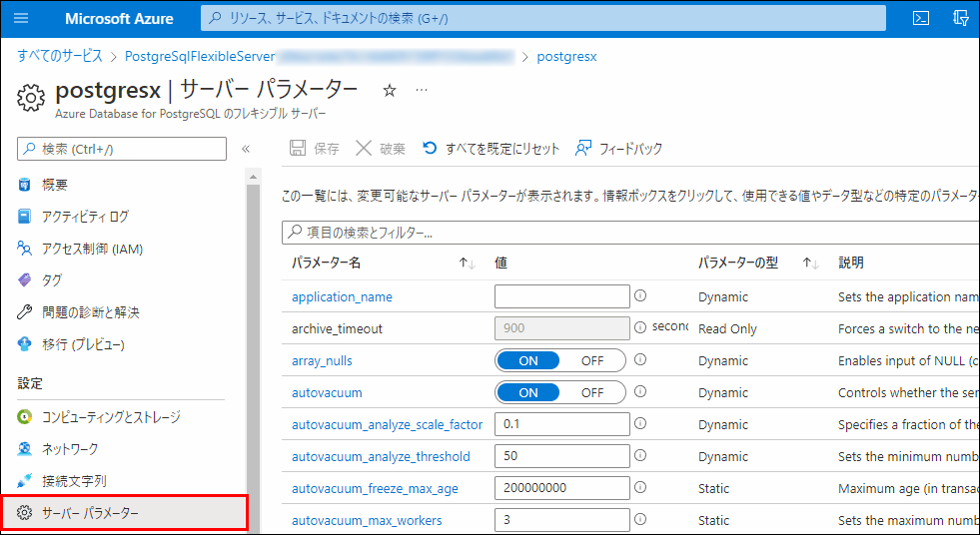The width and height of the screenshot is (980, 535).
Task: Open autovacuum_max_workers parameter link
Action: (367, 520)
